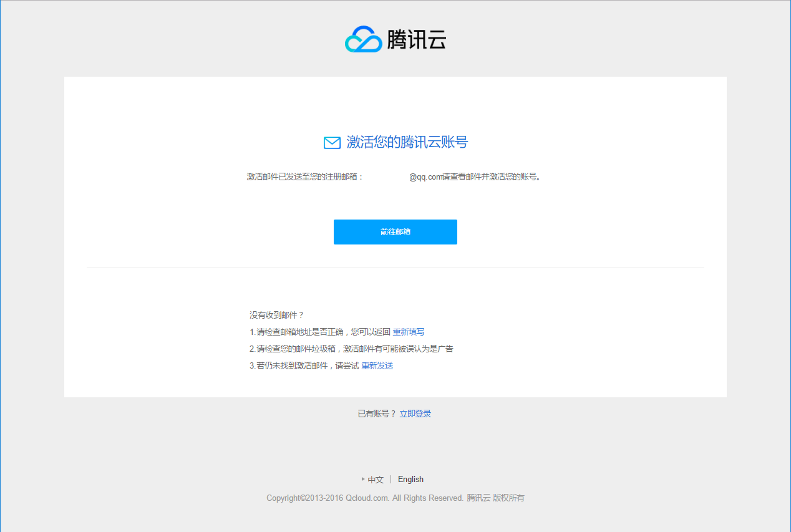Switch language to 中文
Viewport: 791px width, 532px height.
tap(376, 480)
